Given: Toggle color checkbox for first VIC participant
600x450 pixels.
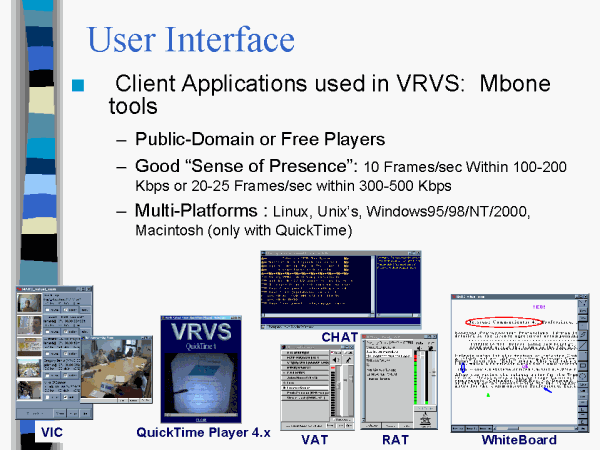Looking at the screenshot, I should [65, 310].
